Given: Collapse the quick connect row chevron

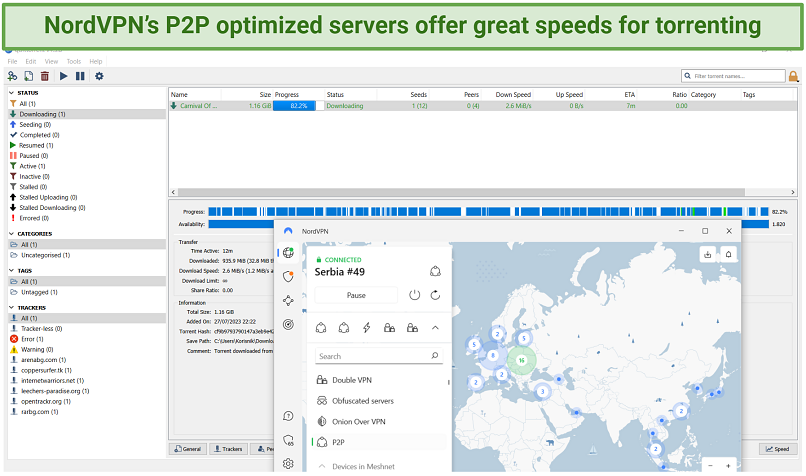Looking at the screenshot, I should (435, 327).
